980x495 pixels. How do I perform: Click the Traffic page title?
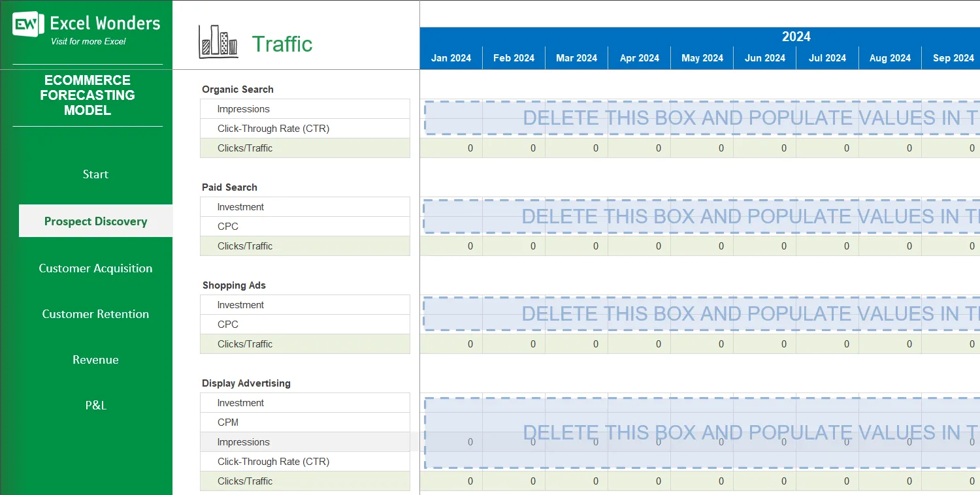pos(282,44)
